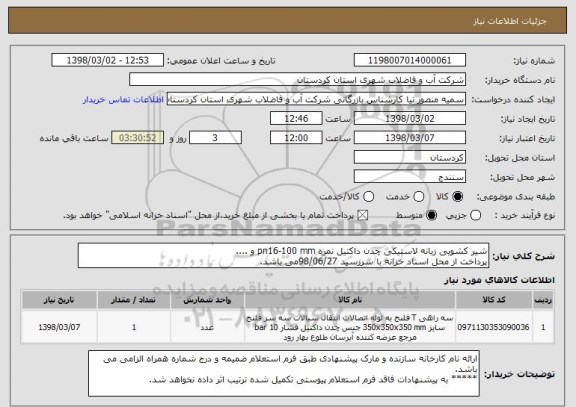Click the creation date field 1398/03/02

tap(410, 119)
